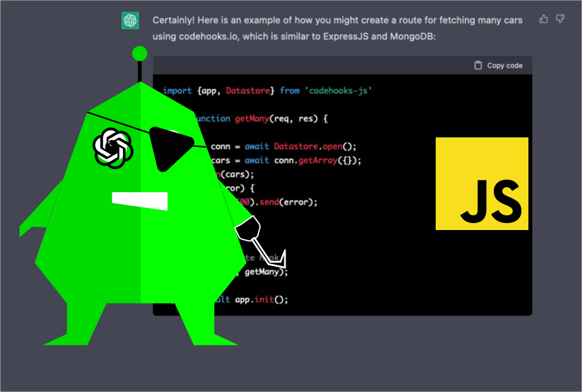
Task: Click the yellow JS logo
Action: click(482, 183)
